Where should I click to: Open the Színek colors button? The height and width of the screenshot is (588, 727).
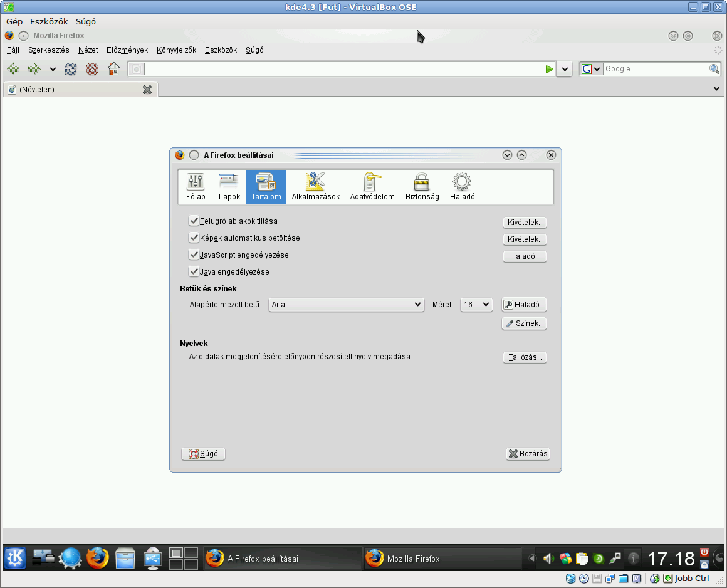(525, 323)
